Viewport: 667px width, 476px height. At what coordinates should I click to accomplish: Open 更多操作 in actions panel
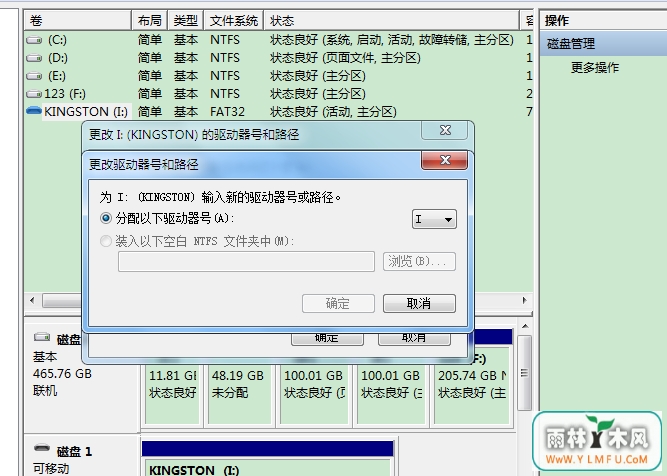594,68
